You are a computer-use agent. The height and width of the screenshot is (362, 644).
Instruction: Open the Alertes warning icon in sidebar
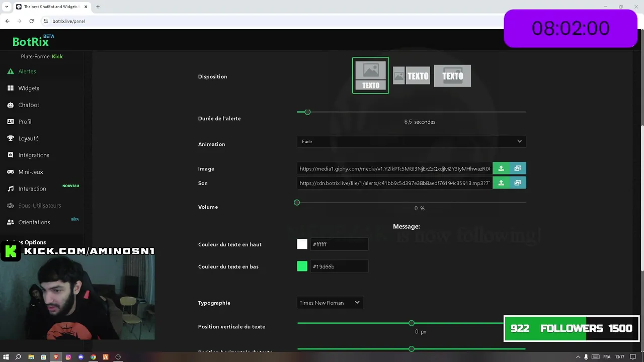pyautogui.click(x=10, y=71)
